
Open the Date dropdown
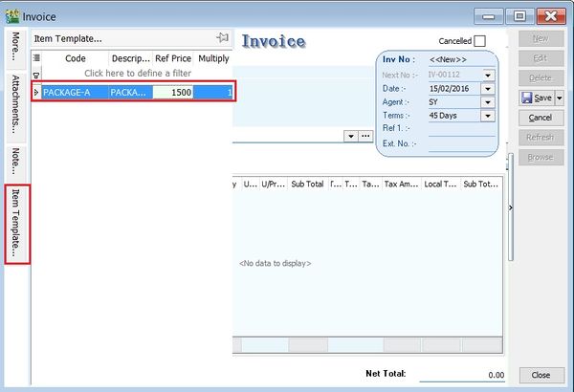point(488,89)
